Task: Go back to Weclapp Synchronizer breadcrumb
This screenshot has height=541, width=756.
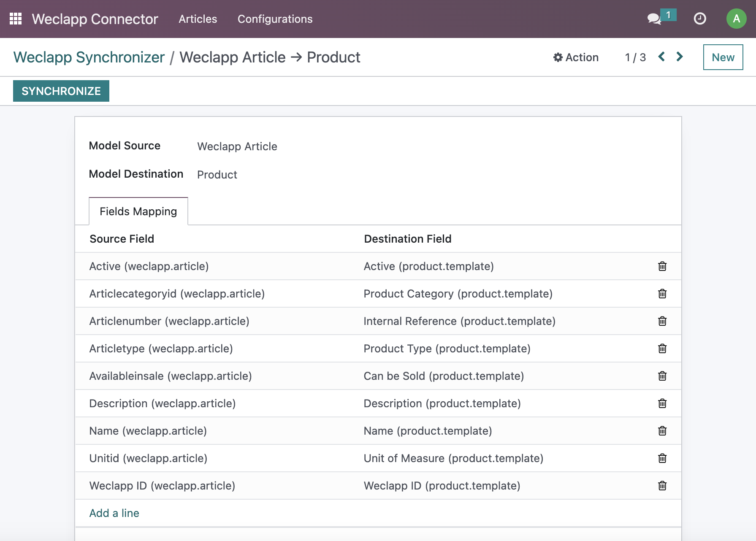Action: pos(89,57)
